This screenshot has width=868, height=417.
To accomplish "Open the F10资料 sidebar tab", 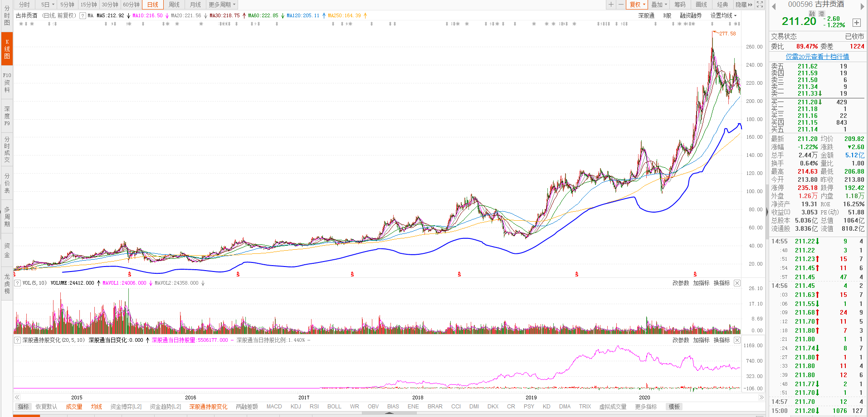I will 7,82.
